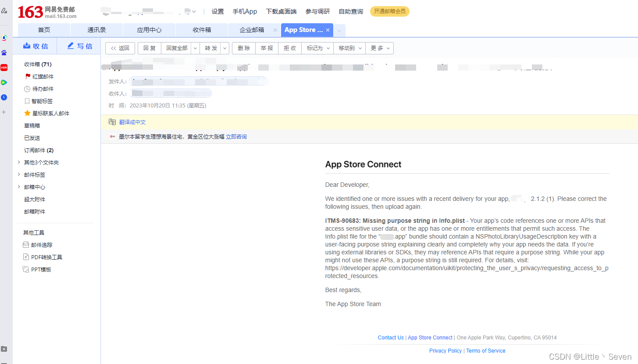The image size is (638, 364).
Task: Open 下载桌面端 in the top menu
Action: (281, 12)
